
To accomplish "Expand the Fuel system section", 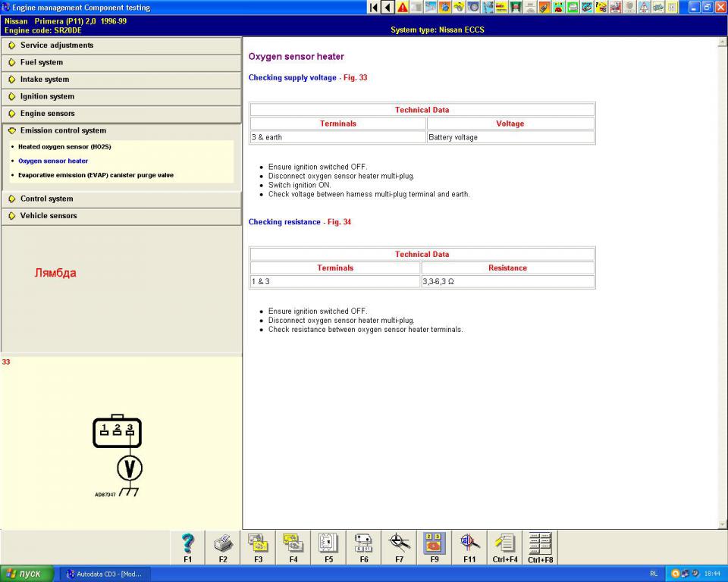I will [121, 63].
